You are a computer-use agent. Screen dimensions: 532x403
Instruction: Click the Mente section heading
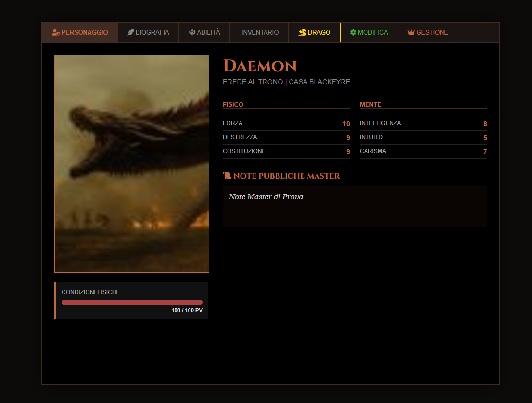[x=370, y=104]
